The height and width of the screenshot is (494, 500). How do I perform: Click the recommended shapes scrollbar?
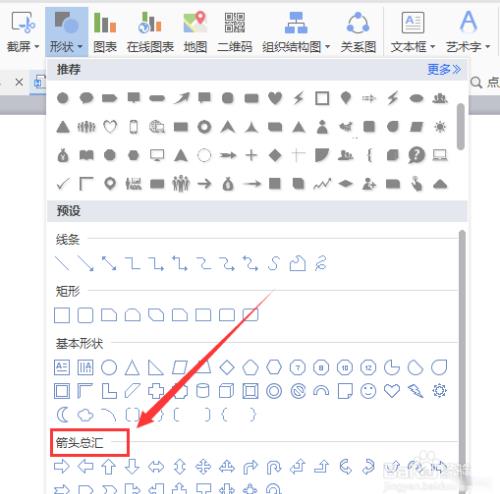[x=461, y=127]
